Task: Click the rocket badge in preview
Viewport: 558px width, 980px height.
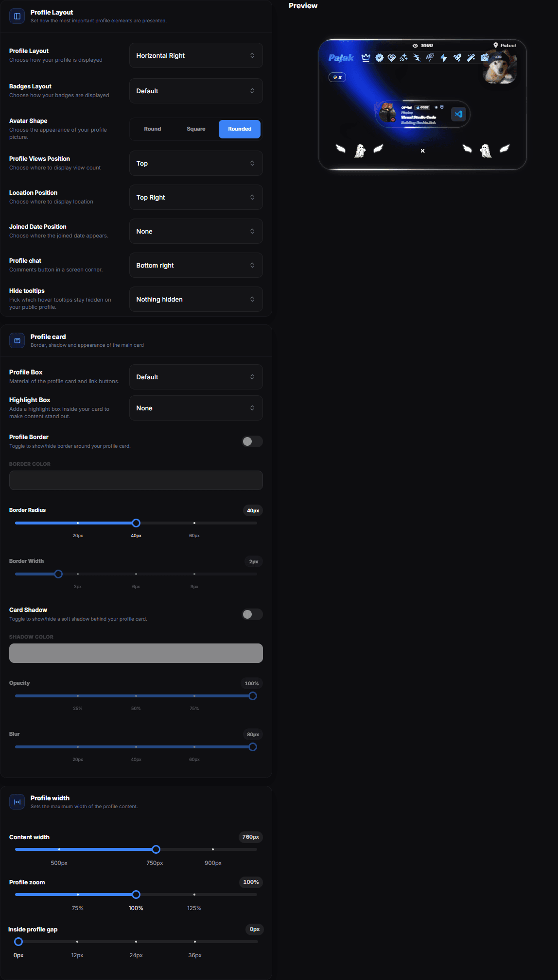Action: (457, 58)
